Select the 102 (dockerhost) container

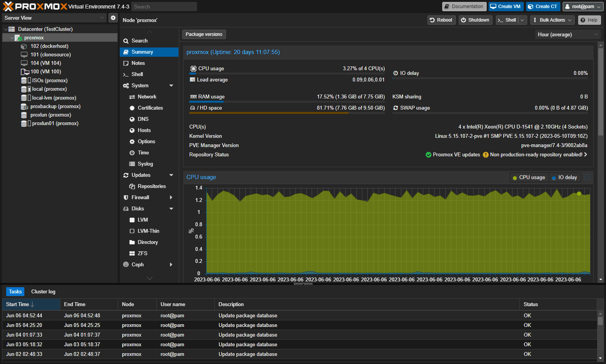click(x=49, y=46)
